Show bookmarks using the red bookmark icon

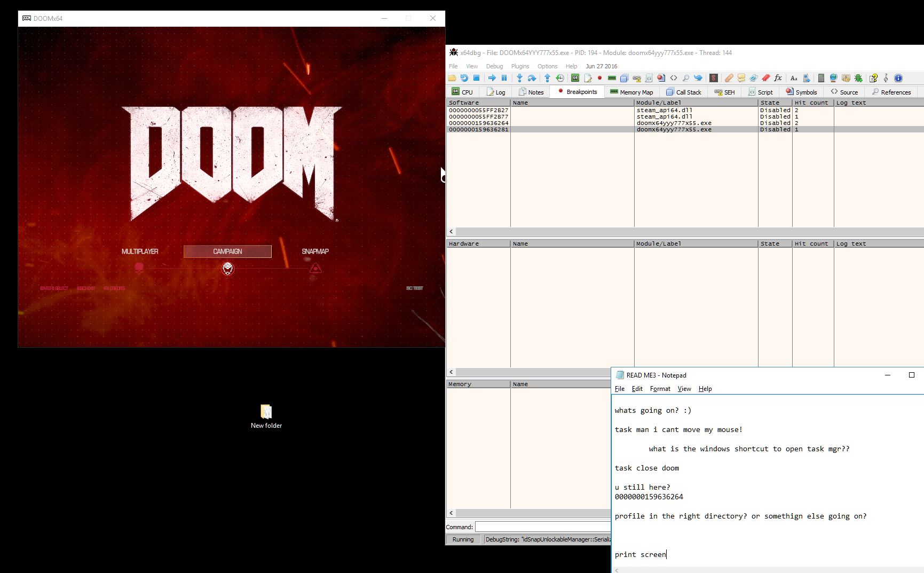point(766,78)
